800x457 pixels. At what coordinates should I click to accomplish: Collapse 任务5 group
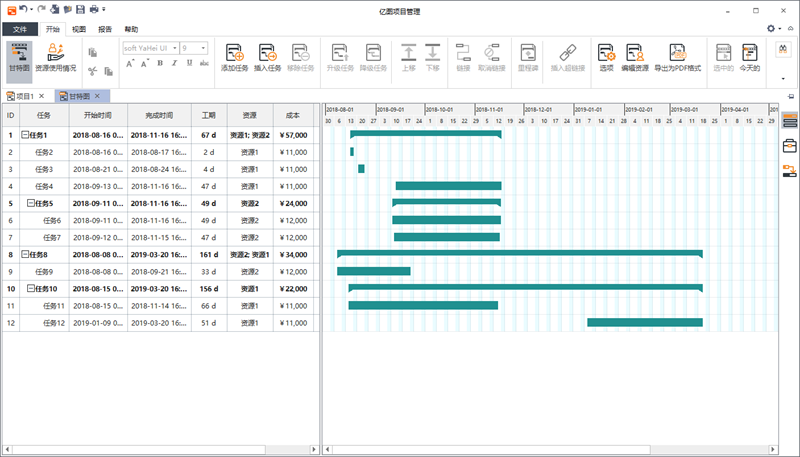[x=31, y=203]
